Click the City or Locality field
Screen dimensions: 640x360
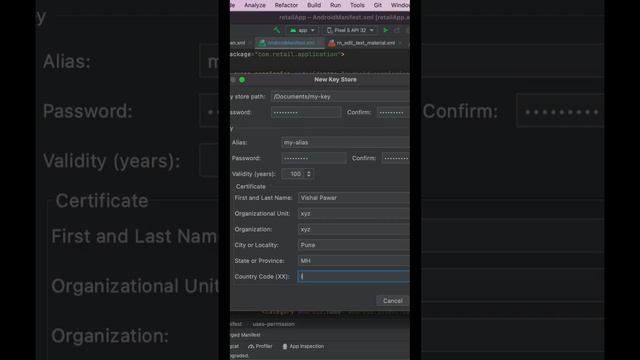coord(353,245)
